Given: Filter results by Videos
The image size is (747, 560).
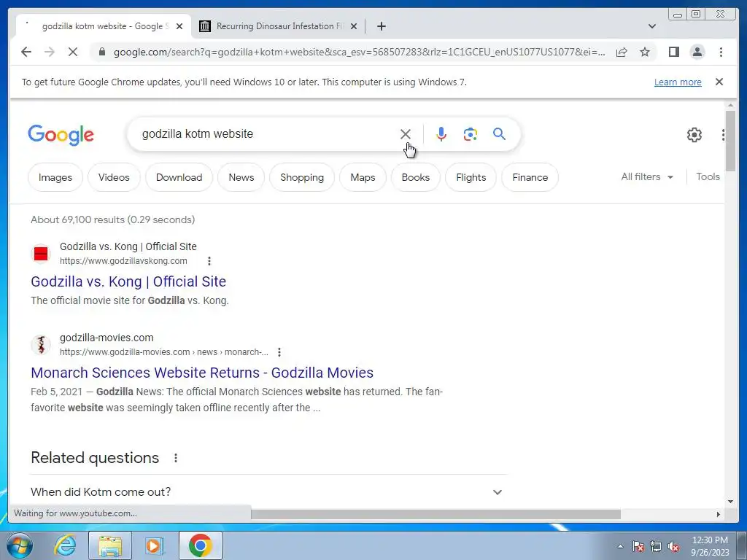Looking at the screenshot, I should [x=114, y=177].
